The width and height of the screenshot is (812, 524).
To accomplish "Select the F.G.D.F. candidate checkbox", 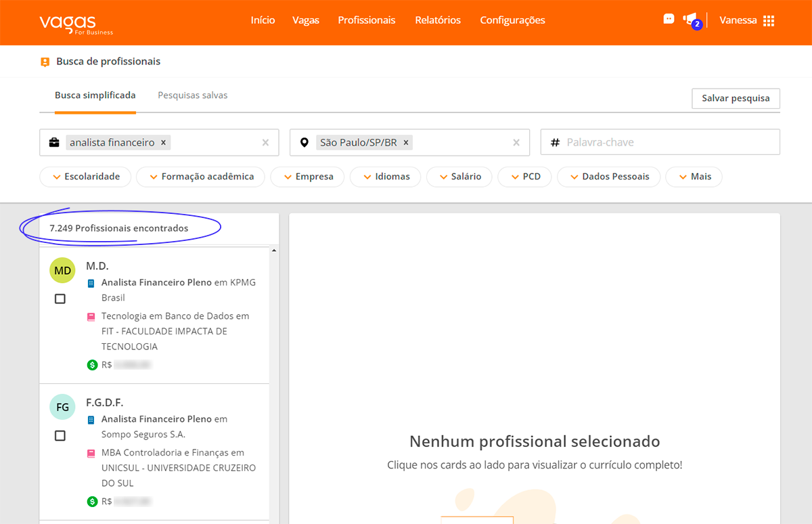I will (60, 435).
